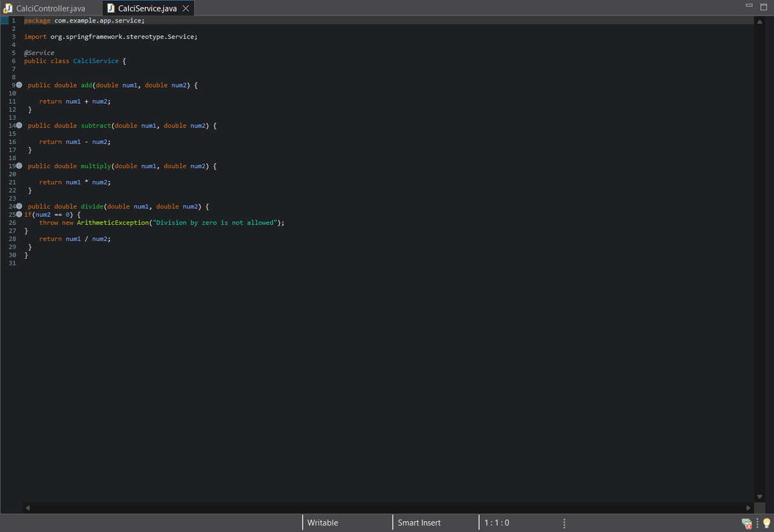Image resolution: width=774 pixels, height=532 pixels.
Task: Click the "Division by zero is not allowed" string
Action: (213, 222)
